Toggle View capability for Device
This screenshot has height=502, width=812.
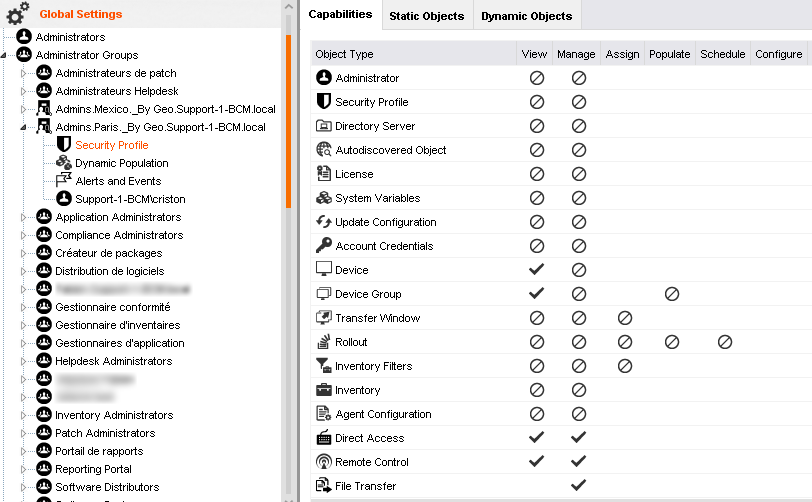(x=536, y=269)
